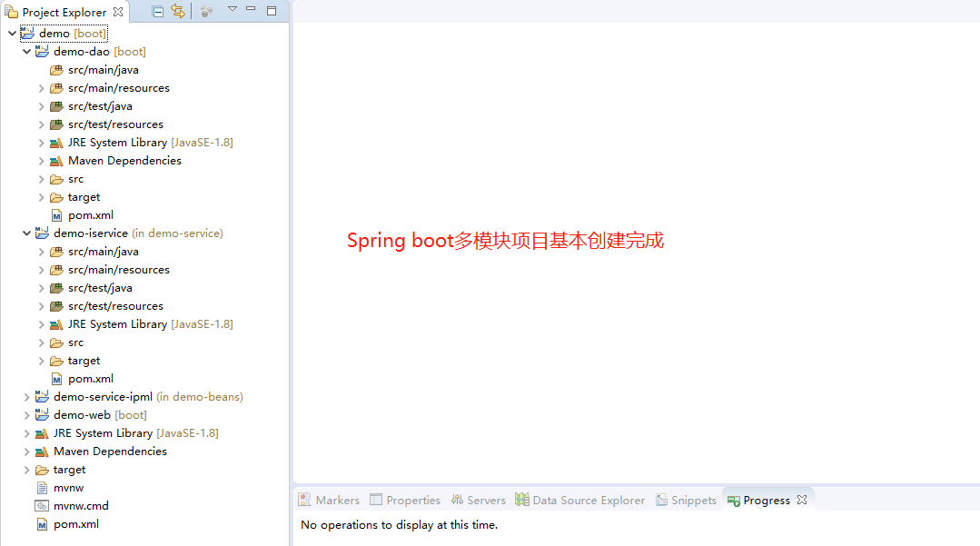
Task: Close the Progress tab
Action: (x=802, y=500)
